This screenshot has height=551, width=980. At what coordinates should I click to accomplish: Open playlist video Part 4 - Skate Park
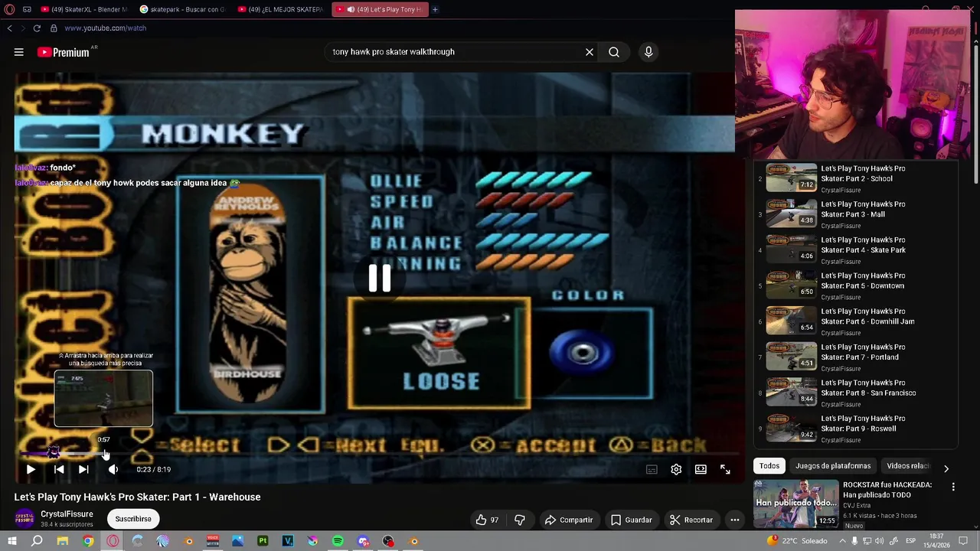pos(854,250)
